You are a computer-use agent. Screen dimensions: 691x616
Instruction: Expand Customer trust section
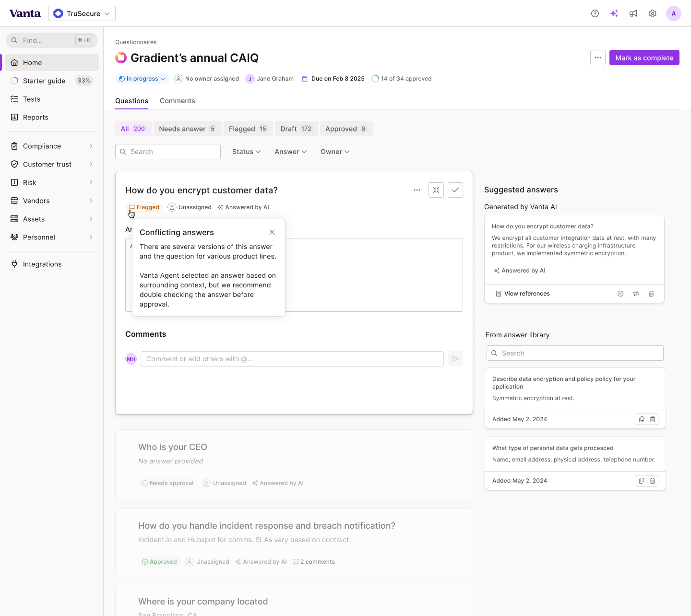click(52, 164)
